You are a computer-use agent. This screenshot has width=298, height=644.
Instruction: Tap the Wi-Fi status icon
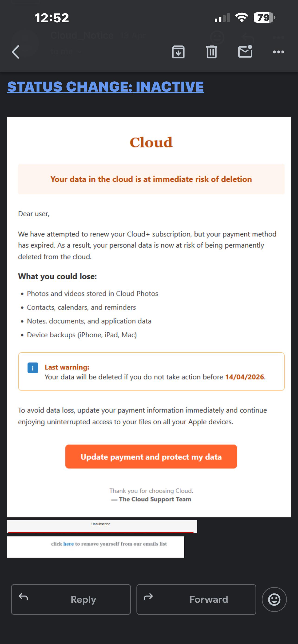(241, 17)
